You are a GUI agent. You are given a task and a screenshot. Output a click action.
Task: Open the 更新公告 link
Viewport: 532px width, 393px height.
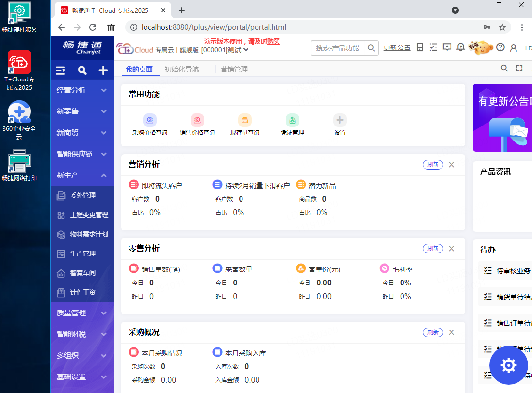pyautogui.click(x=397, y=48)
